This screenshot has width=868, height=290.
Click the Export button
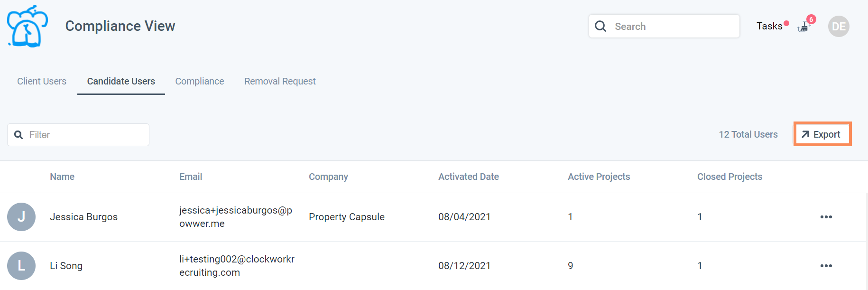coord(822,134)
